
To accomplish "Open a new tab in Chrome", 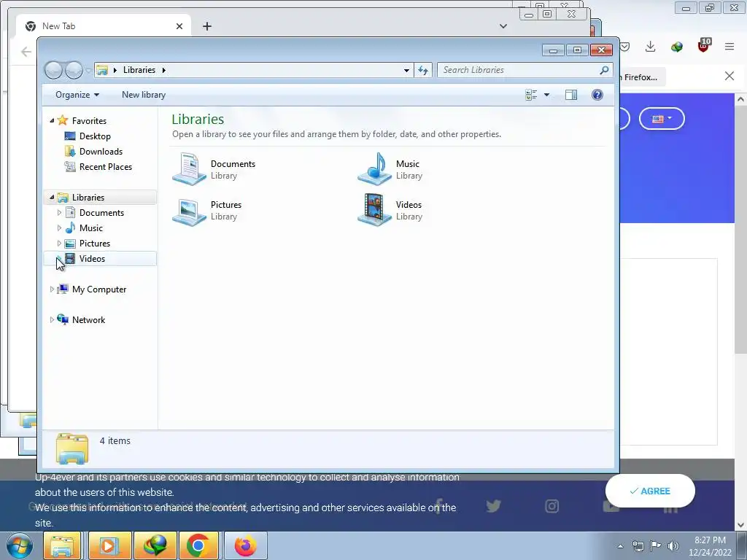I will [206, 26].
